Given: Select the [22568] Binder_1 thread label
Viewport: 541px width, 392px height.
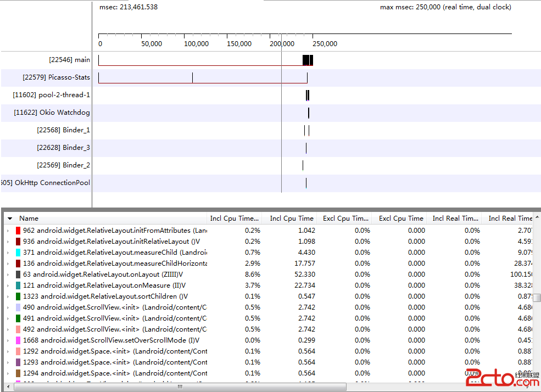Looking at the screenshot, I should [64, 130].
